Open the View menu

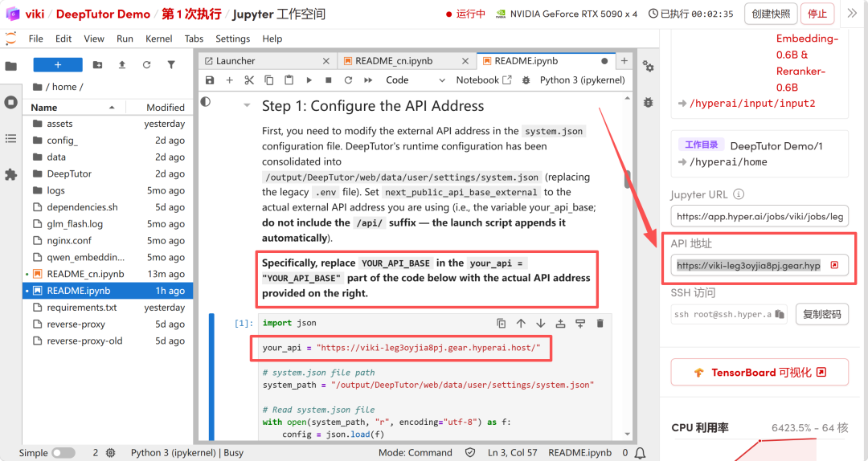[x=94, y=39]
